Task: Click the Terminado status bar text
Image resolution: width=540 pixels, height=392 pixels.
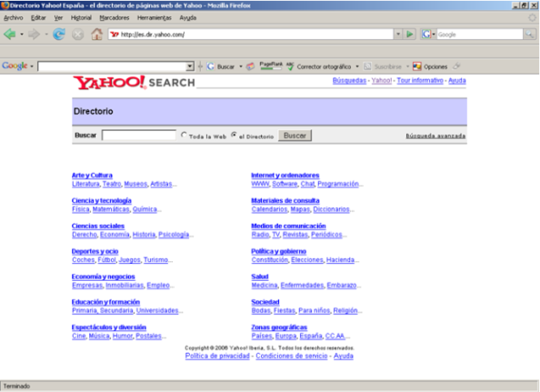Action: (x=16, y=387)
